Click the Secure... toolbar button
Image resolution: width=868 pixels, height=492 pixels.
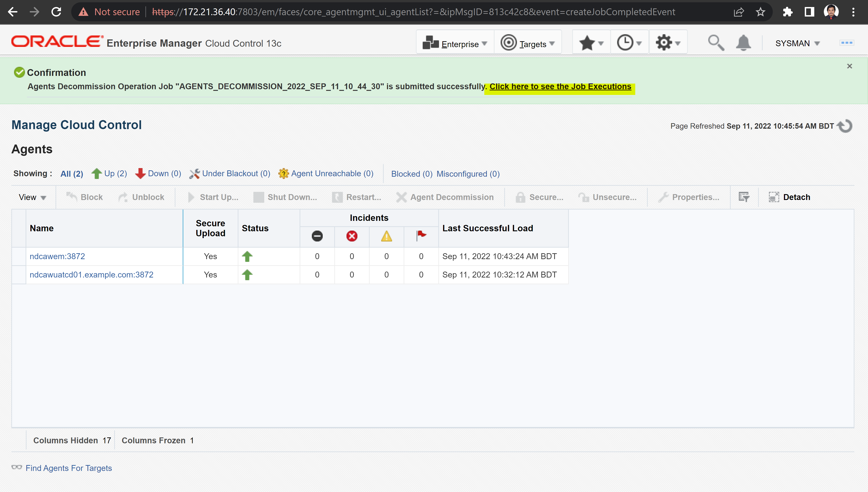coord(539,197)
